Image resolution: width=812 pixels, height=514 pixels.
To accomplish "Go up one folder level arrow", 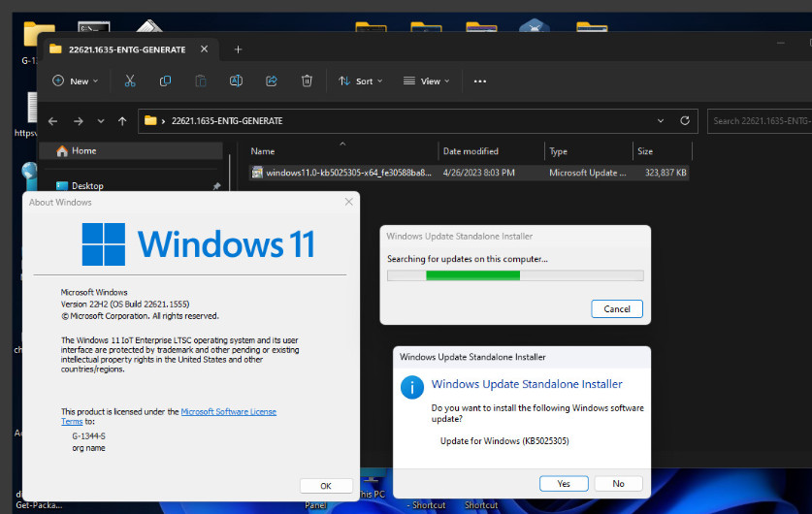I will (122, 121).
